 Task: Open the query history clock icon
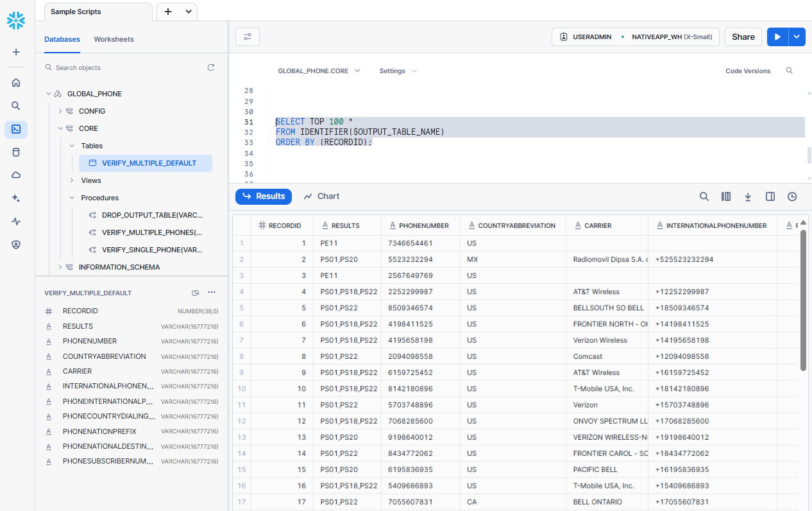[x=792, y=196]
